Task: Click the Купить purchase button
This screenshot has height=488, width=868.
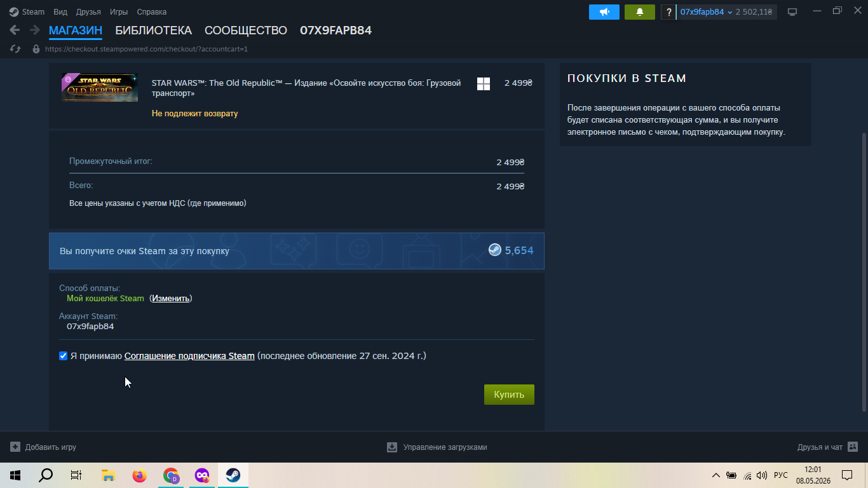Action: click(509, 395)
